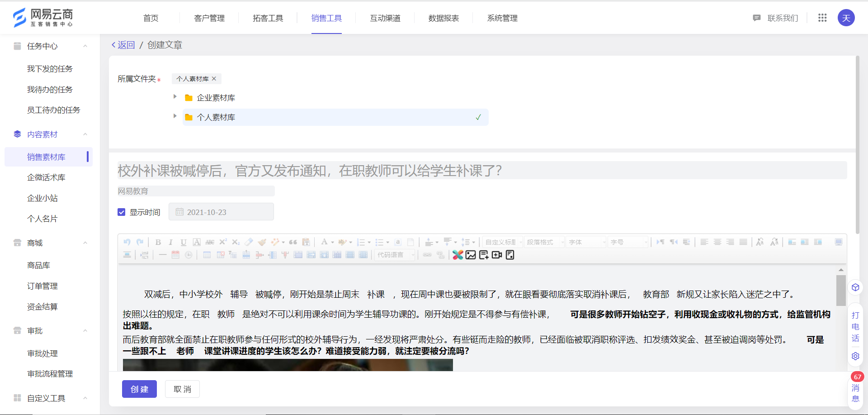868x415 pixels.
Task: Open the 字体 font dropdown
Action: click(x=586, y=242)
